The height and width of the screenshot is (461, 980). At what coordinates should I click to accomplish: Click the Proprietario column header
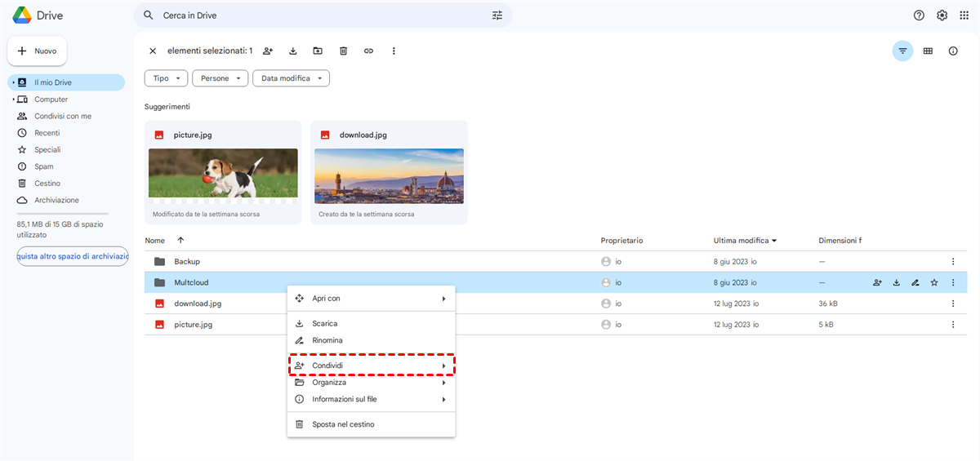[621, 241]
